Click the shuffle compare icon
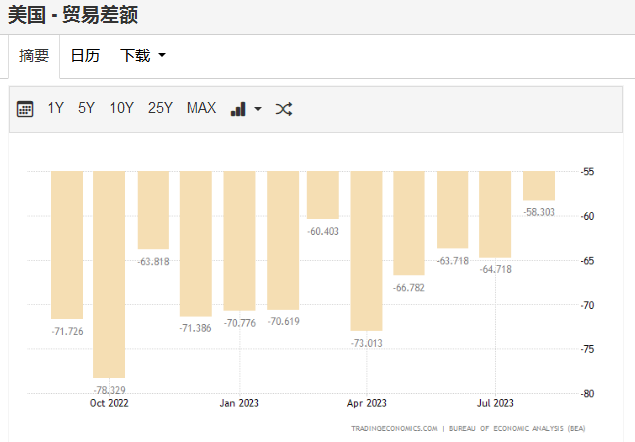 point(283,109)
